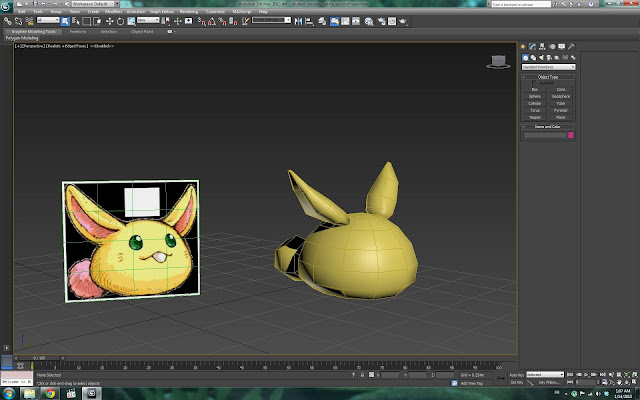640x400 pixels.
Task: Collapse the Name and Color rollout
Action: pyautogui.click(x=548, y=126)
